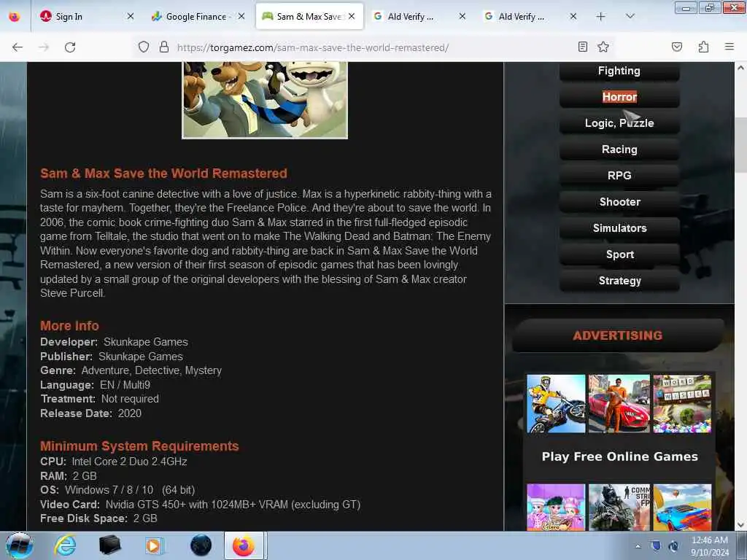Click the blue car stunt ad thumbnail
This screenshot has width=747, height=560.
point(682,507)
